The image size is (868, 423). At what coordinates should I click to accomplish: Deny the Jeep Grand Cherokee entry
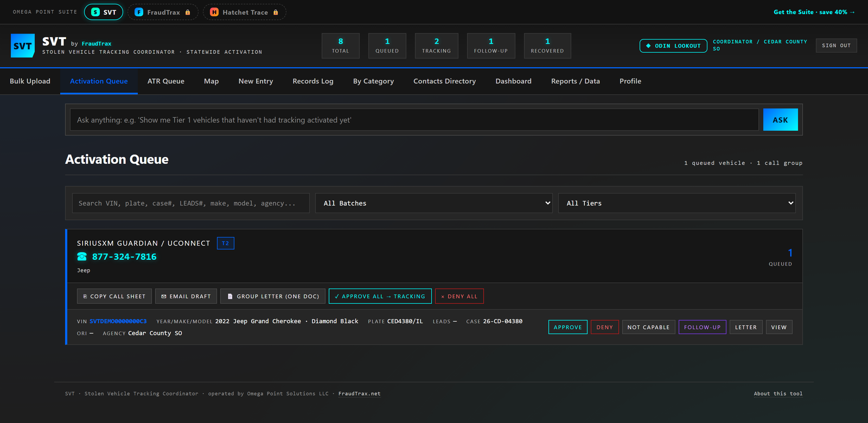(x=605, y=327)
